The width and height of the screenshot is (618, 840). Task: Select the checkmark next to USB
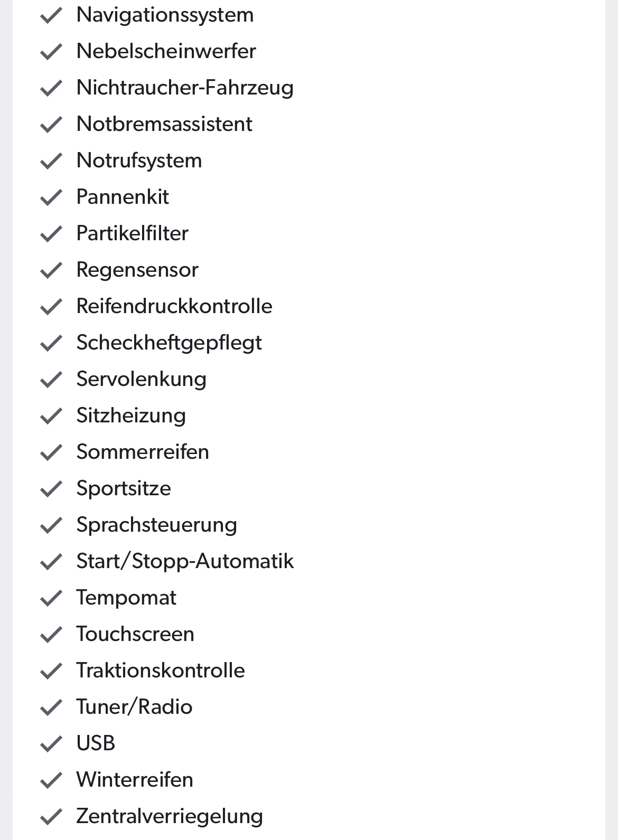(x=51, y=744)
